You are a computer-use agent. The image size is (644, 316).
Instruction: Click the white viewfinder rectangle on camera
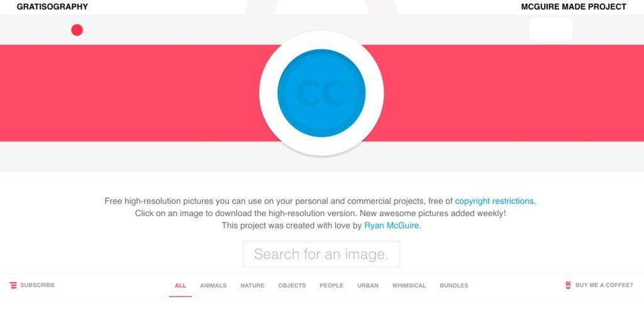pyautogui.click(x=551, y=29)
